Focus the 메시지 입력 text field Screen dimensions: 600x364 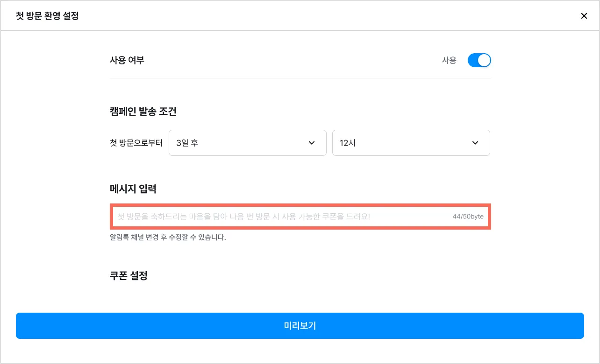[x=280, y=217]
